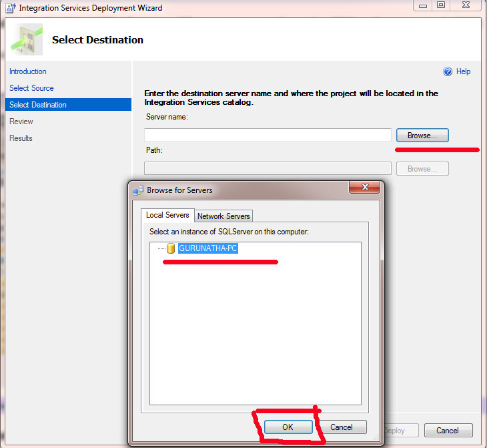
Task: Click the blue Help question mark icon
Action: (x=447, y=71)
